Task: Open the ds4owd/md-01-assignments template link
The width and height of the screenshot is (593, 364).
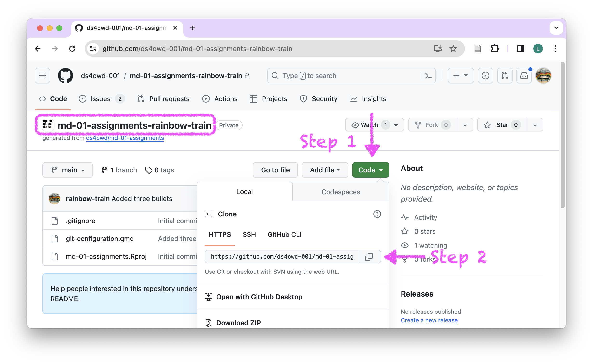Action: pos(125,138)
